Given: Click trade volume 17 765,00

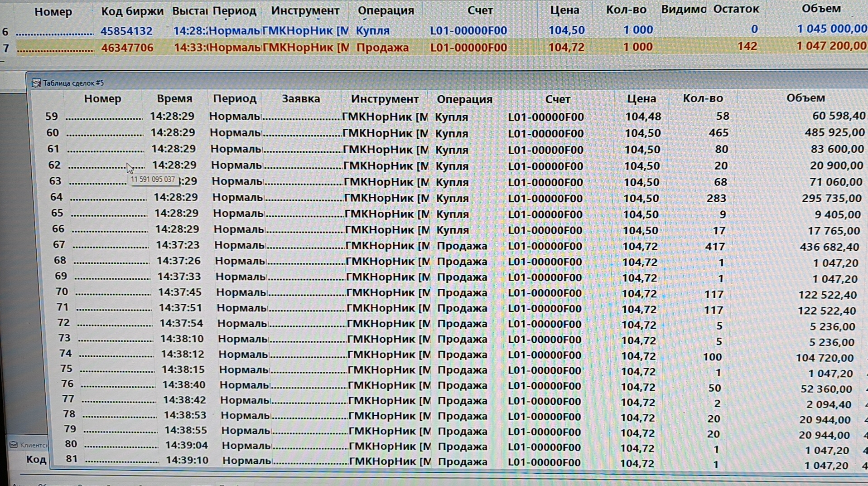Looking at the screenshot, I should [x=834, y=231].
